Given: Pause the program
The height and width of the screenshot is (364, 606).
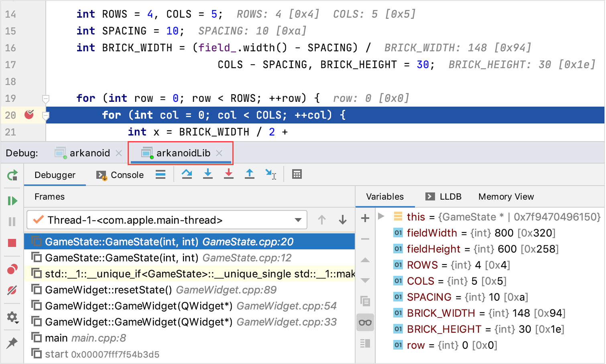Looking at the screenshot, I should coord(12,222).
